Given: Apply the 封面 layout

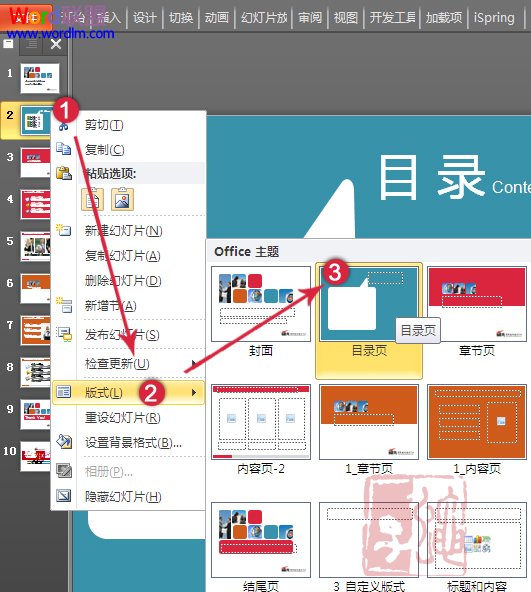Looking at the screenshot, I should point(261,312).
